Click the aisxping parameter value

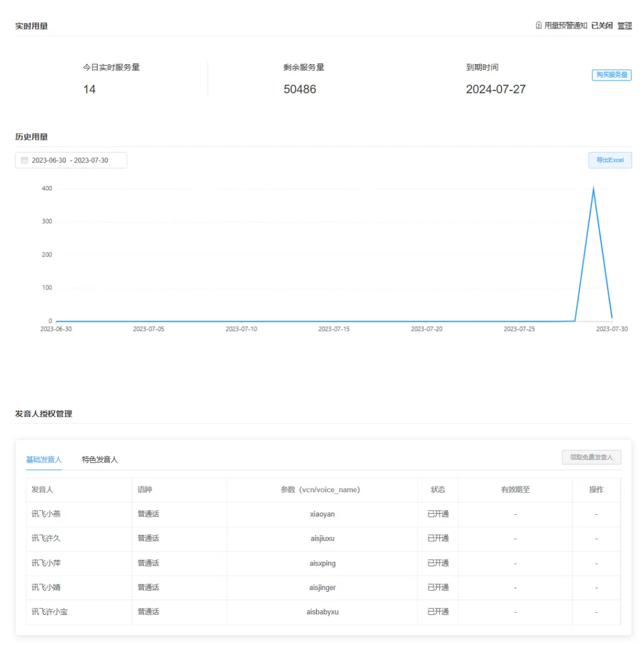point(323,563)
